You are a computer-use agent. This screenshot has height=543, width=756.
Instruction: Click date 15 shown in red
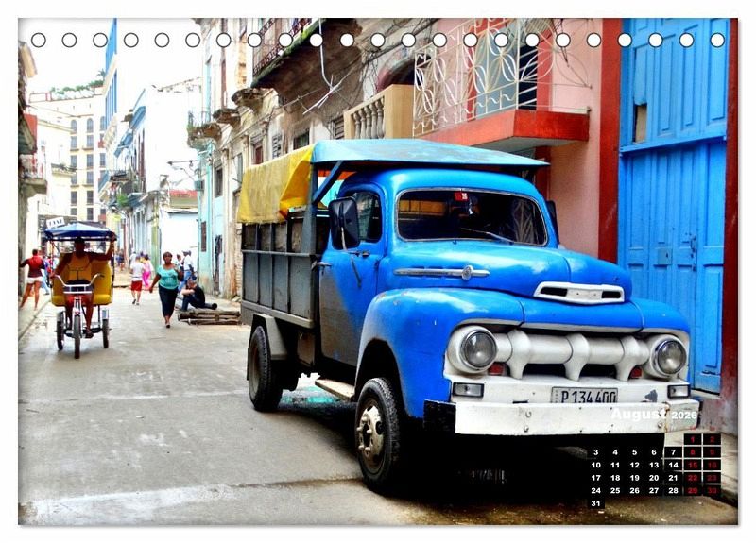coord(693,465)
